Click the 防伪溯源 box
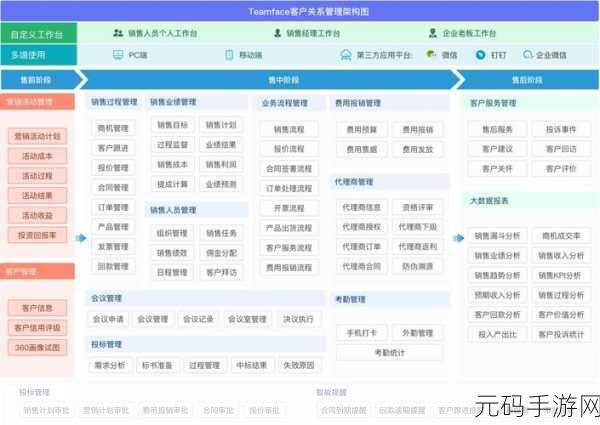This screenshot has height=425, width=600. point(417,267)
